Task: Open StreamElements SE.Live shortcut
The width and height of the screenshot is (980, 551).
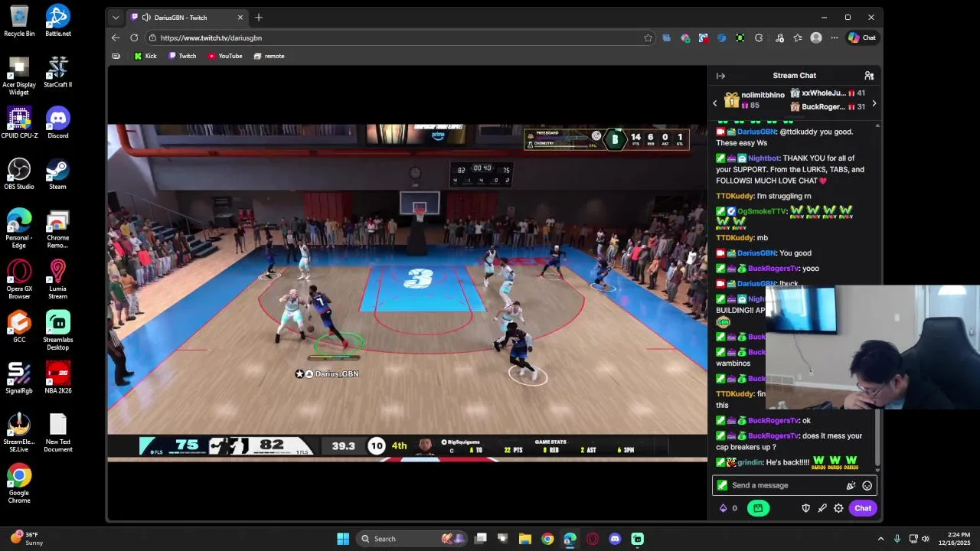Action: (x=19, y=433)
